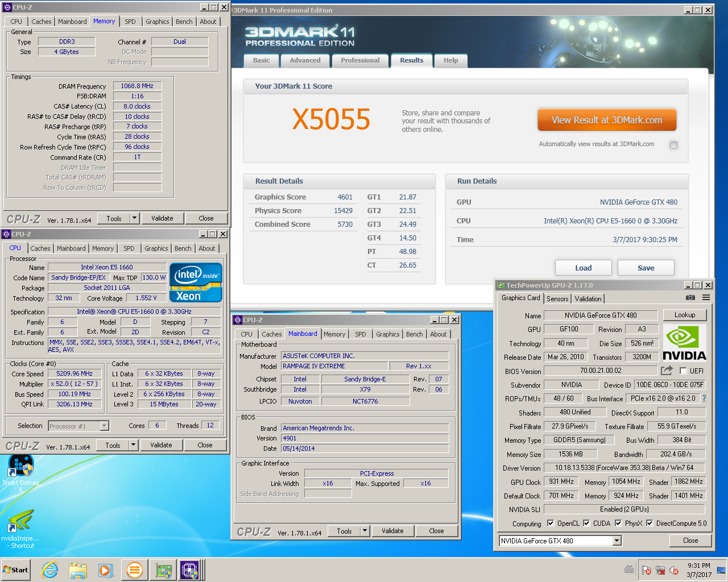Click the BIOS export arrow icon in GPU-Z

[667, 371]
